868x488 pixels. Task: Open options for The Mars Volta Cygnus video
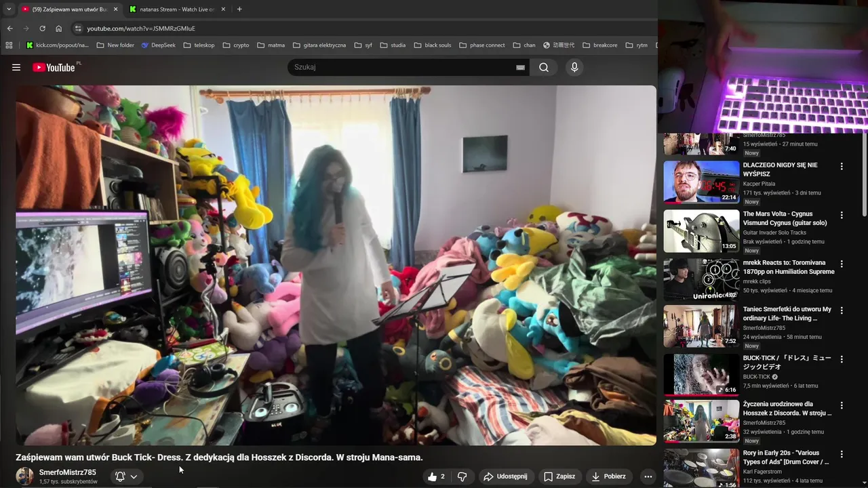coord(842,215)
